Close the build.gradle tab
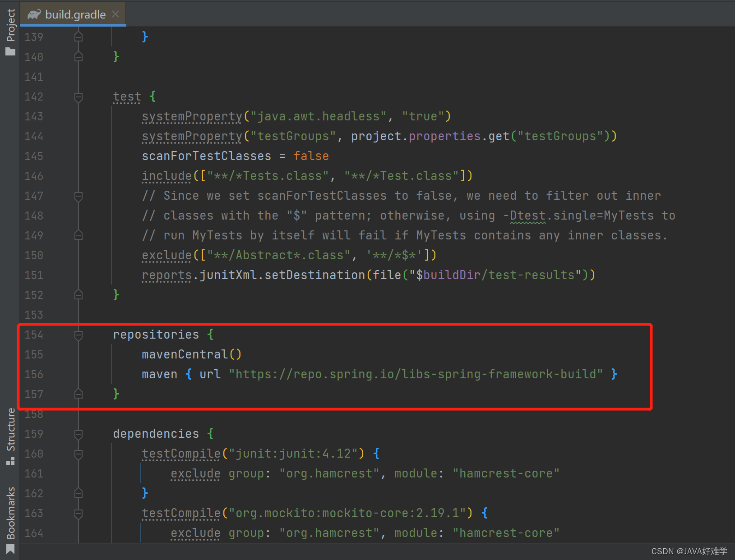Viewport: 735px width, 560px height. (x=116, y=14)
